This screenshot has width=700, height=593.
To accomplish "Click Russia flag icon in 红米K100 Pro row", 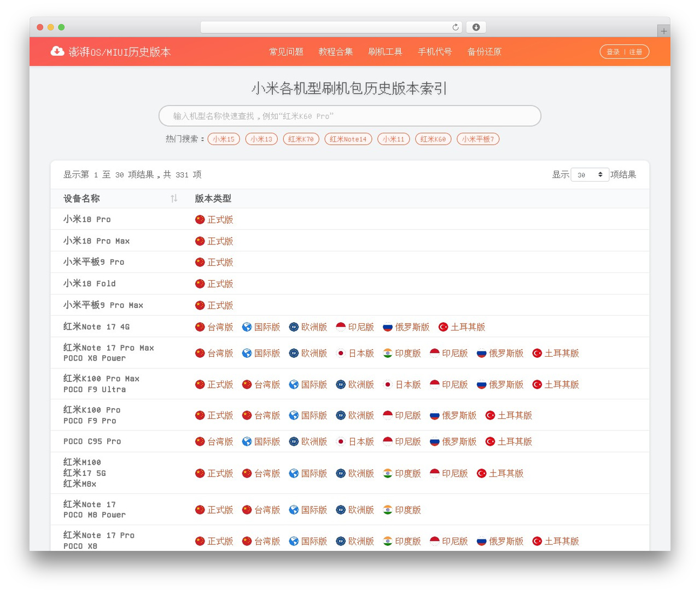I will coord(435,416).
